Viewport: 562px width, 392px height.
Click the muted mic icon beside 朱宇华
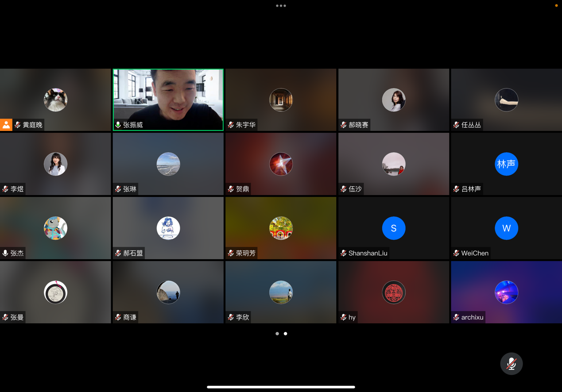click(x=231, y=125)
